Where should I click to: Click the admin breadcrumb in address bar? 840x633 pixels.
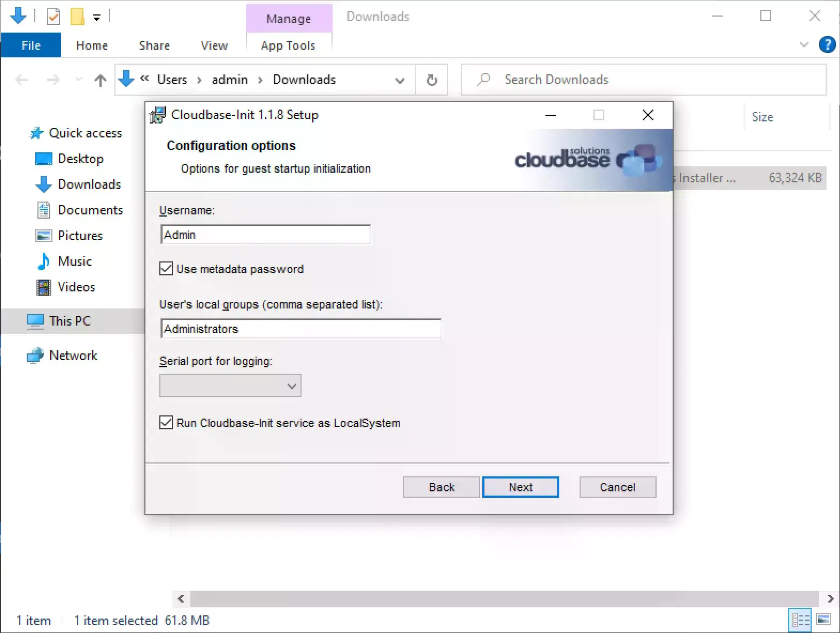coord(230,80)
